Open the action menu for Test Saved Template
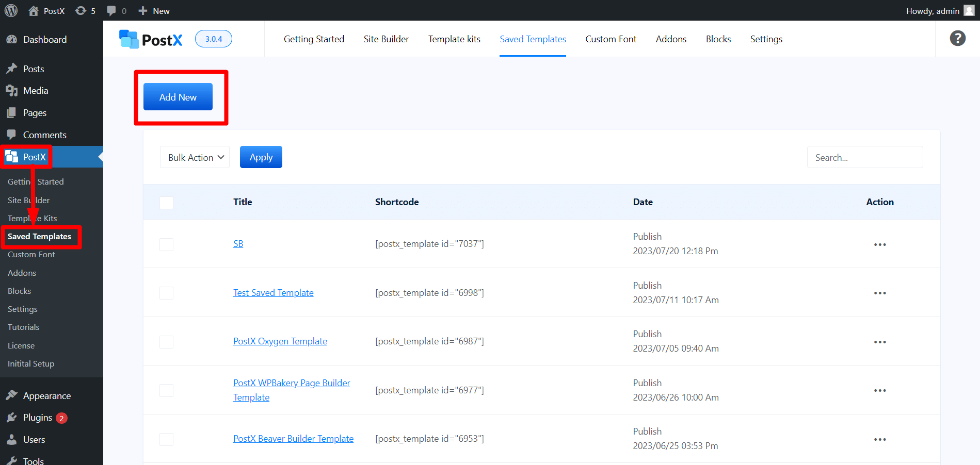 [880, 293]
